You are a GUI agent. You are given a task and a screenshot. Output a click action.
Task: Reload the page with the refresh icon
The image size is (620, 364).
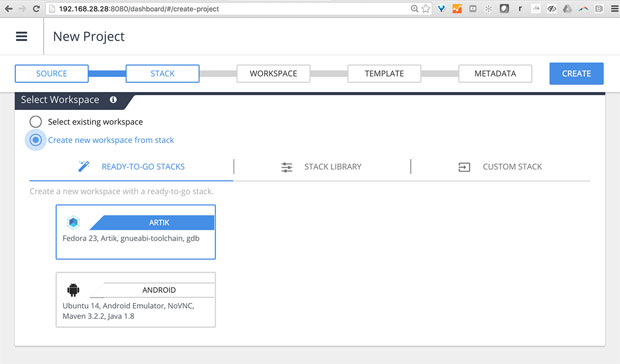pos(36,9)
